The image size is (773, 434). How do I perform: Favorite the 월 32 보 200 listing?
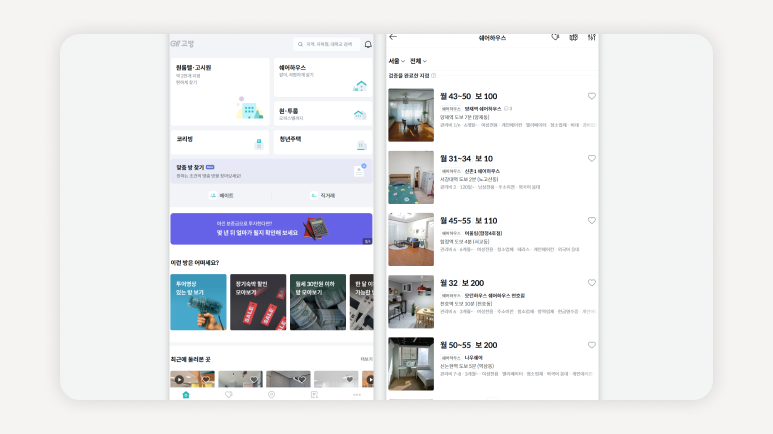point(592,283)
